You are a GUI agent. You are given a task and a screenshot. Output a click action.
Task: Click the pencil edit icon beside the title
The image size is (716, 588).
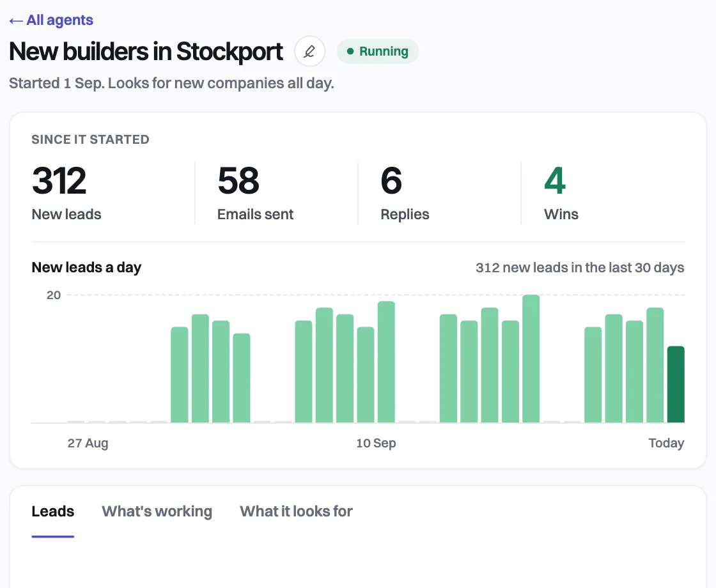(x=309, y=51)
